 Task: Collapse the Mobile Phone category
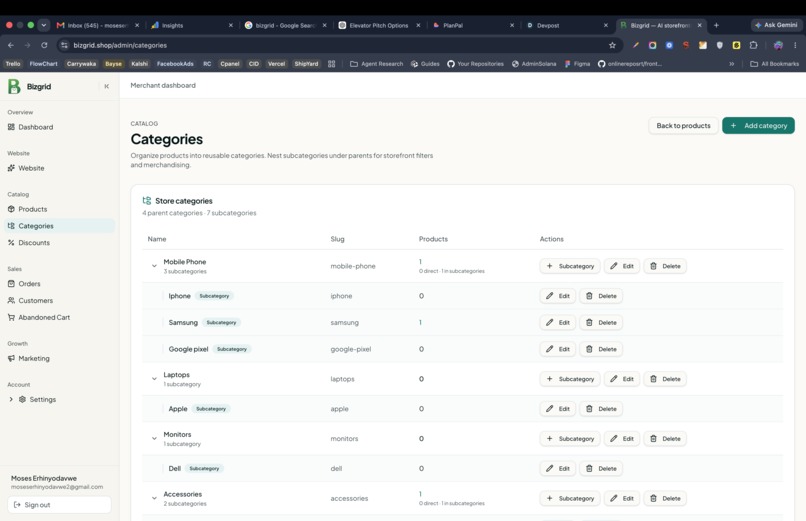tap(154, 266)
